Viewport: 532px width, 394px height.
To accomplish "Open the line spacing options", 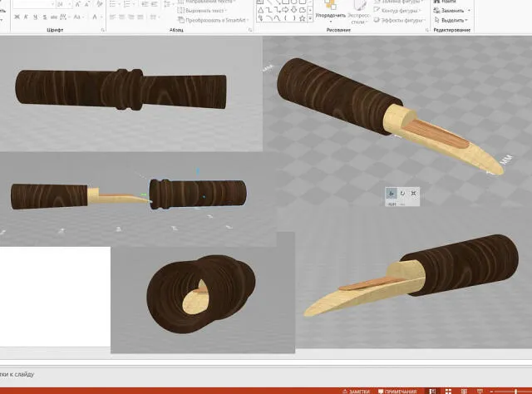I will (x=168, y=4).
